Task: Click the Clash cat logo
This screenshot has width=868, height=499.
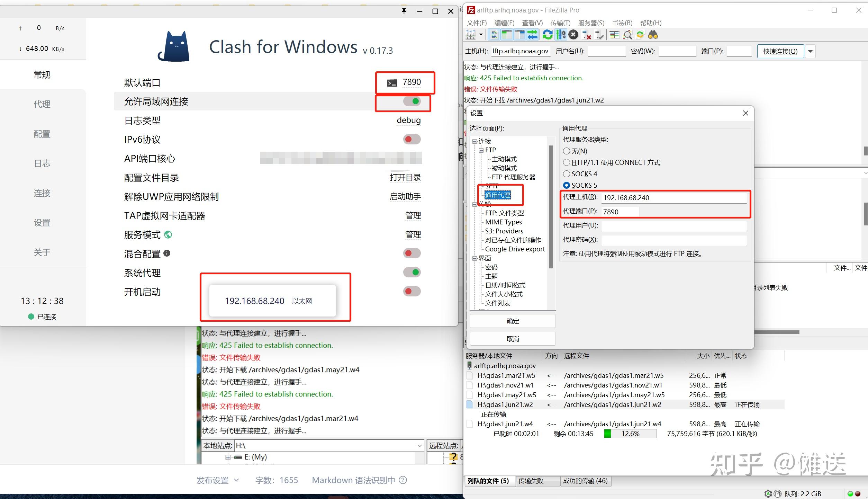Action: coord(174,46)
